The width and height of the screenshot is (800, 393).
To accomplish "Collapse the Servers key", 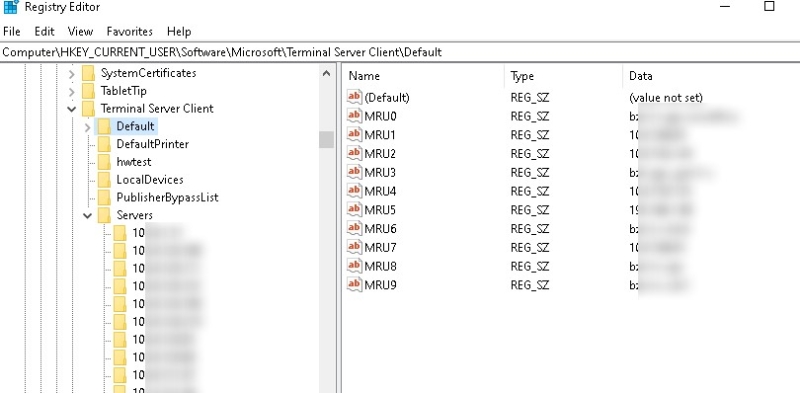I will (x=87, y=216).
